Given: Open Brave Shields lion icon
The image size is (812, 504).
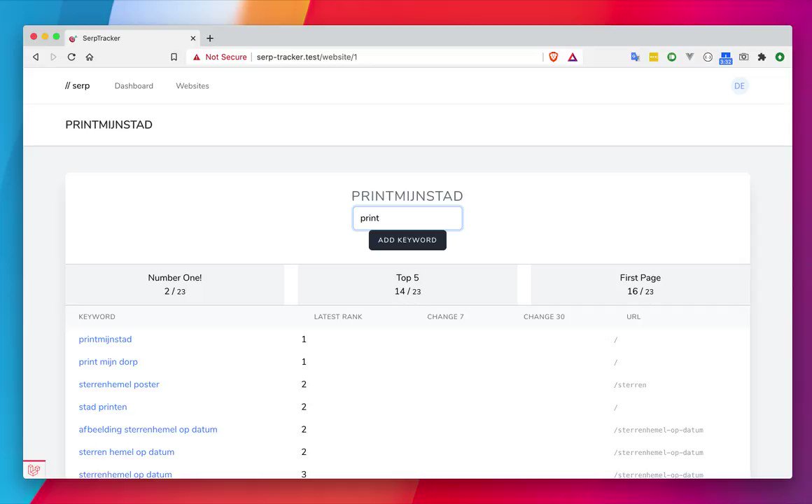Looking at the screenshot, I should click(x=554, y=57).
